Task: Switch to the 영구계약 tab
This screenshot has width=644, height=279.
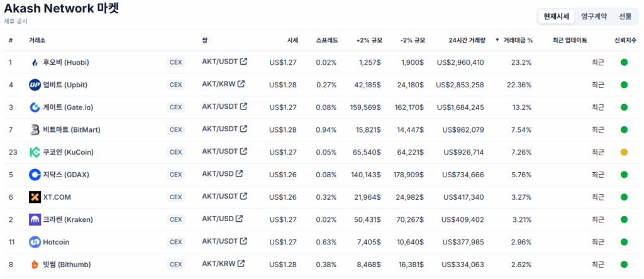Action: click(x=594, y=16)
